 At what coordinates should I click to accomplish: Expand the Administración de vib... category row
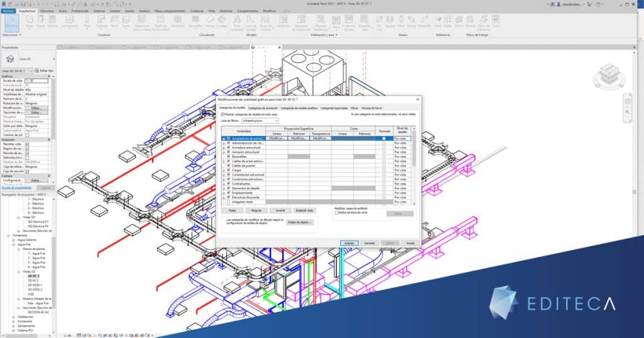224,143
